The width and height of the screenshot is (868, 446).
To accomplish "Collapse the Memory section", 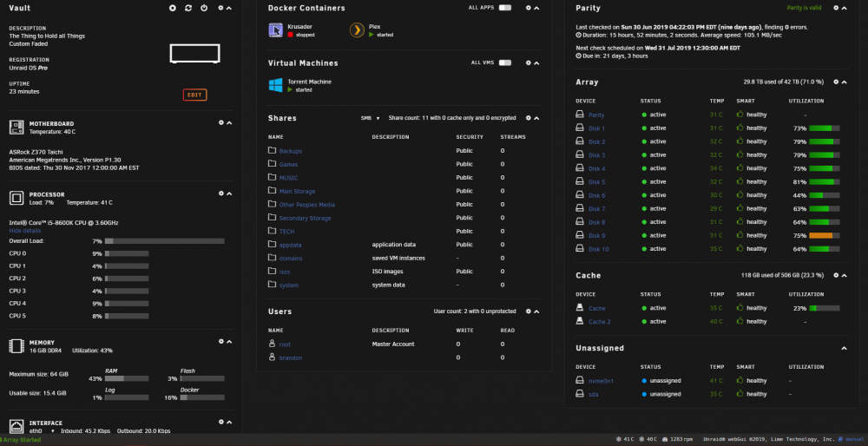I will tap(229, 341).
